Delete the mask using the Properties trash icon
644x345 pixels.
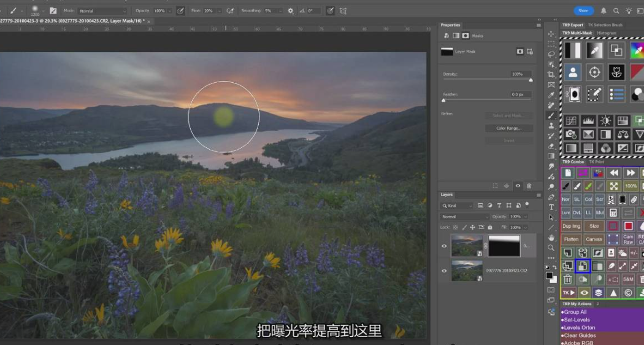(x=529, y=185)
